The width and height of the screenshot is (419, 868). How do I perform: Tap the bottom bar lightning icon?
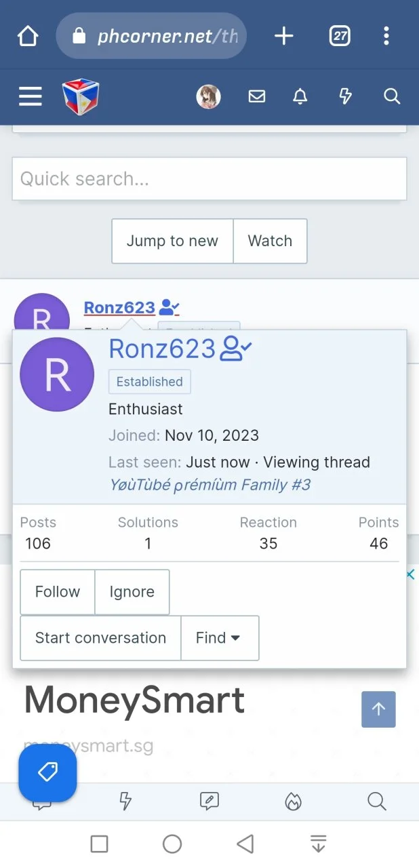(x=125, y=802)
